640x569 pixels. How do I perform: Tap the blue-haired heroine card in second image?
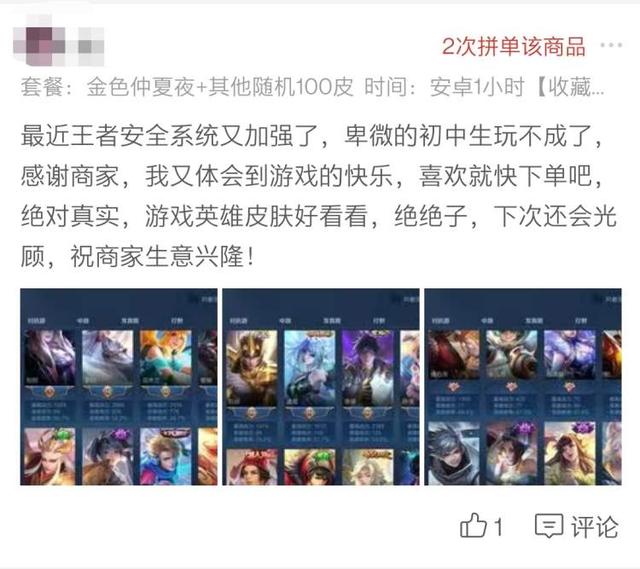click(310, 368)
